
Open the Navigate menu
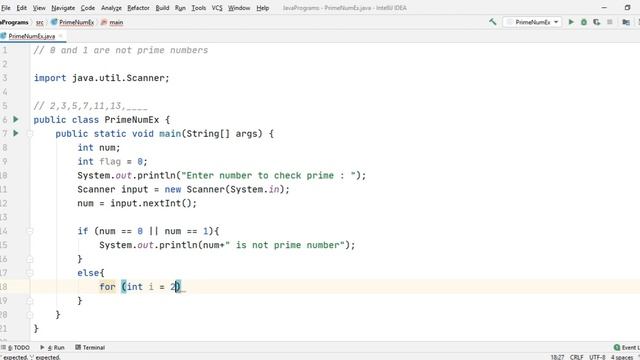tap(63, 8)
